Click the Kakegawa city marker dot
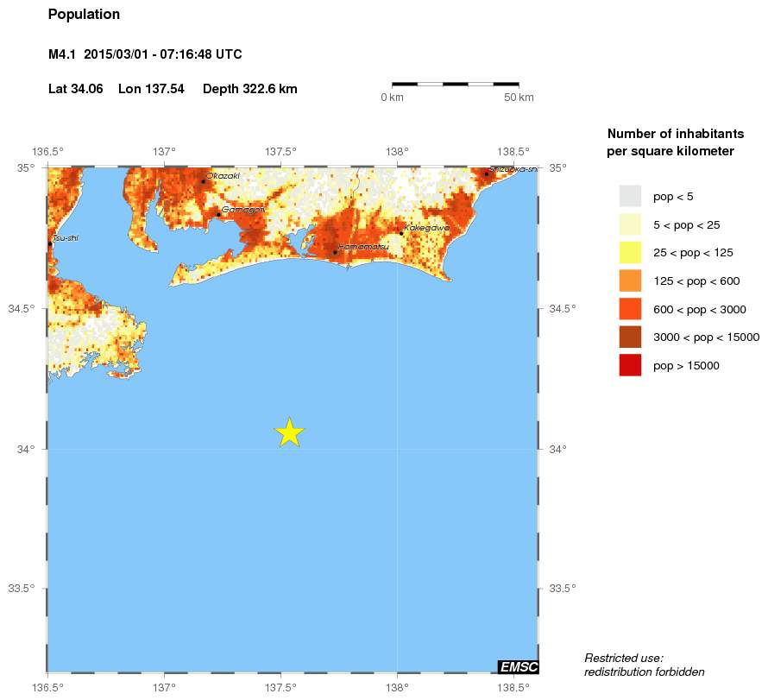Image resolution: width=768 pixels, height=700 pixels. tap(401, 233)
